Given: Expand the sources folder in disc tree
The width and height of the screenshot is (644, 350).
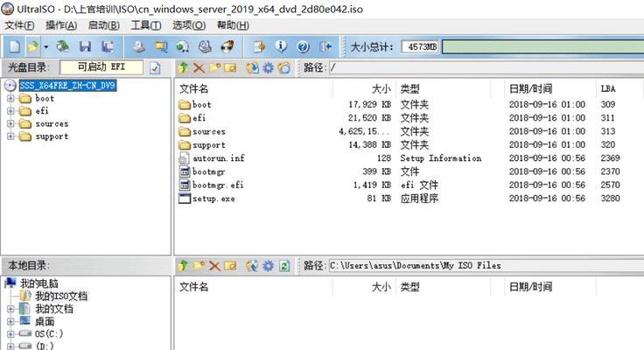Looking at the screenshot, I should [10, 123].
